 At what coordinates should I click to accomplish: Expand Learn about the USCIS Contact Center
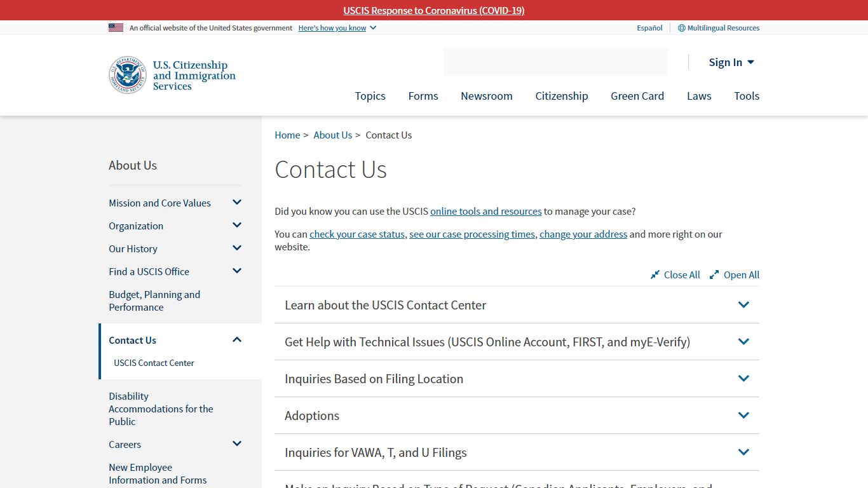[x=517, y=305]
